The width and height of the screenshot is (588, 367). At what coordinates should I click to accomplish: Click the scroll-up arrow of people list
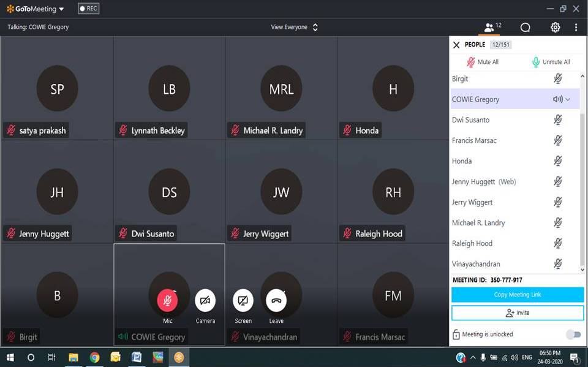click(582, 76)
